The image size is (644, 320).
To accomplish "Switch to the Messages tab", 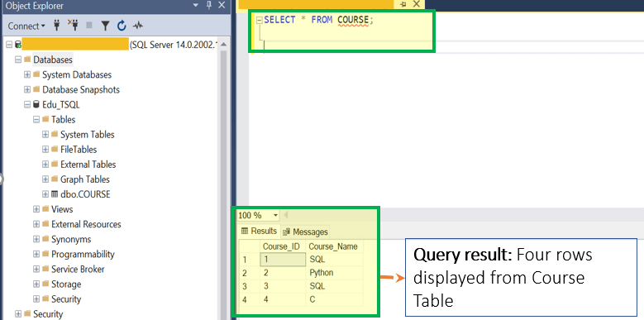I will [x=305, y=232].
